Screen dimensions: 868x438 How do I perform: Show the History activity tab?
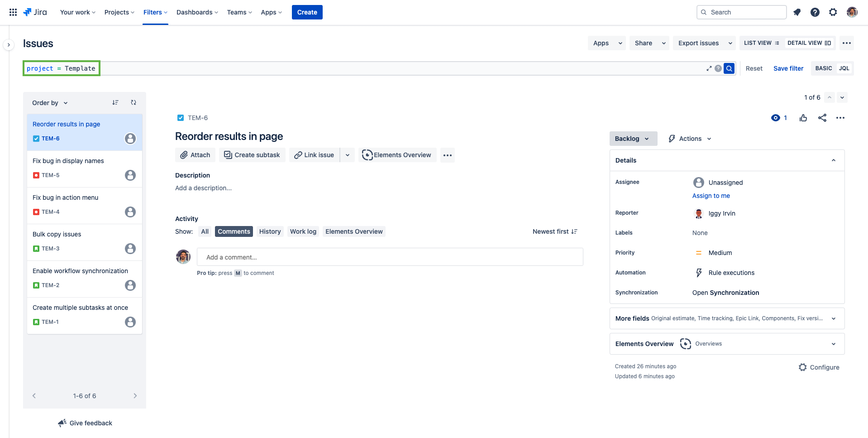[270, 231]
